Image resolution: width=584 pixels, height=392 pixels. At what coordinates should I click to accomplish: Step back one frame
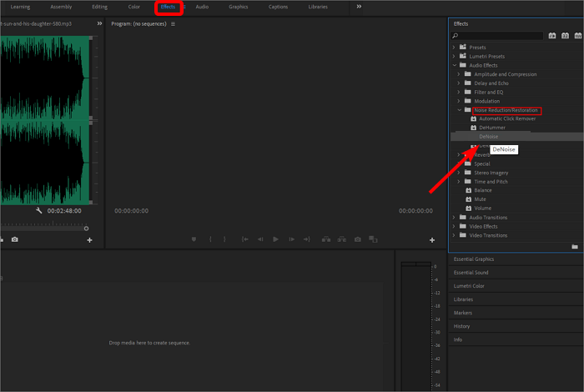(260, 239)
